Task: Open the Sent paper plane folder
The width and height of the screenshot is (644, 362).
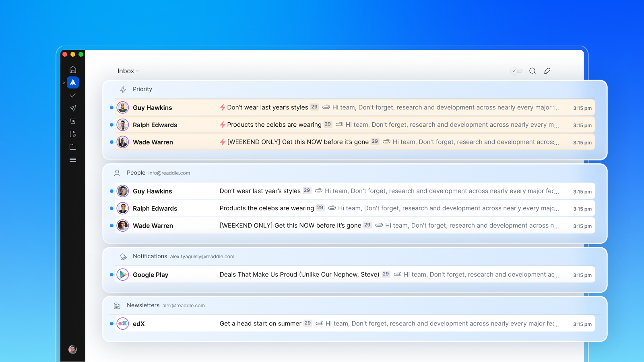Action: (x=73, y=108)
